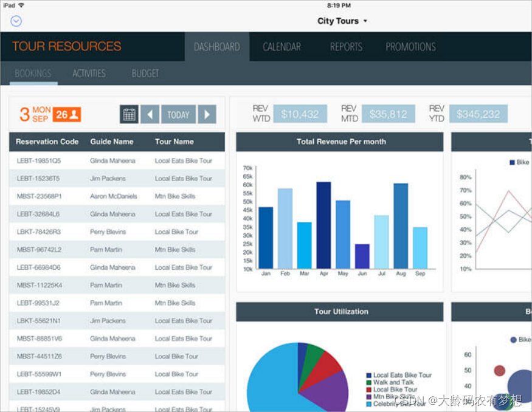
Task: Click the red bubble in bubble chart
Action: pyautogui.click(x=499, y=371)
